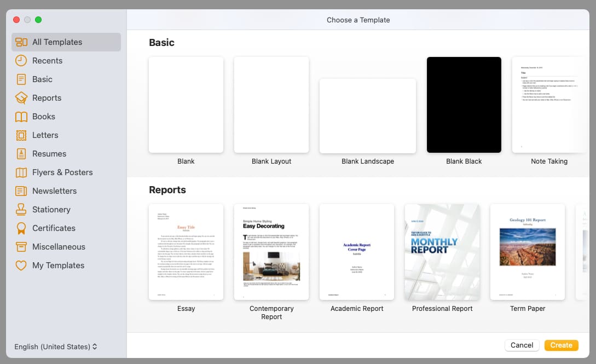596x364 pixels.
Task: Select the Certificates ribbon icon
Action: pos(21,228)
